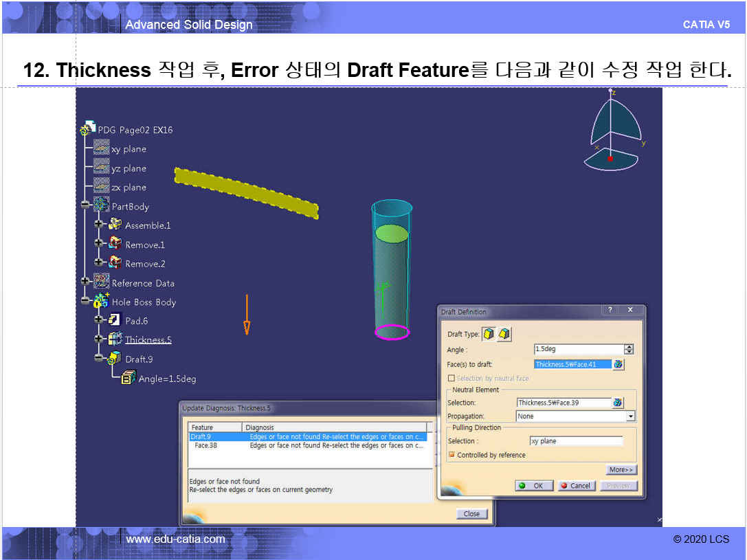Click the xy plane icon in tree
747x560 pixels.
pos(102,148)
